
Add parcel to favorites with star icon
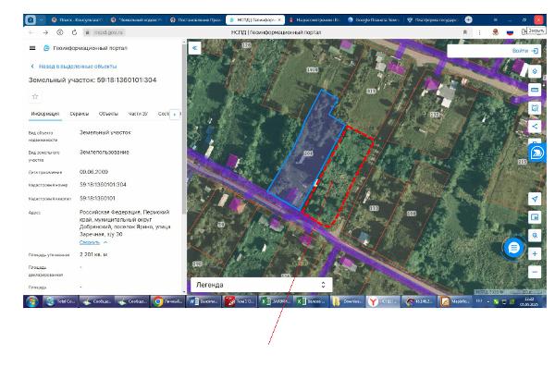point(35,96)
